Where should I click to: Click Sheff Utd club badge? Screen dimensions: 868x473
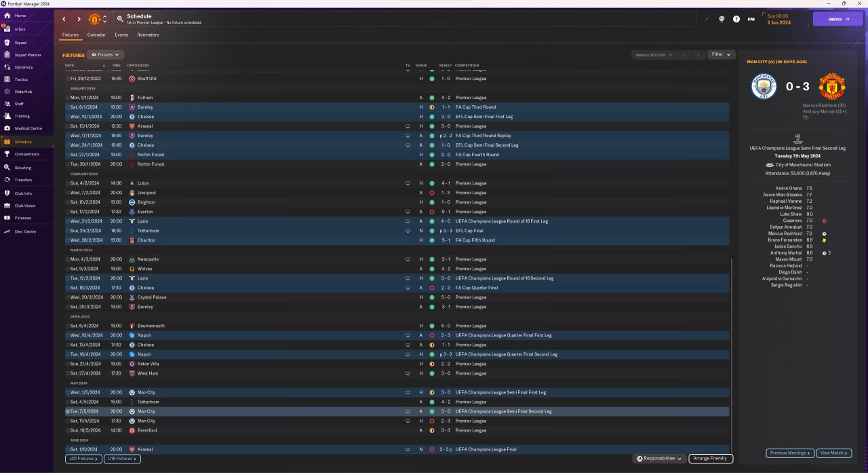(132, 79)
